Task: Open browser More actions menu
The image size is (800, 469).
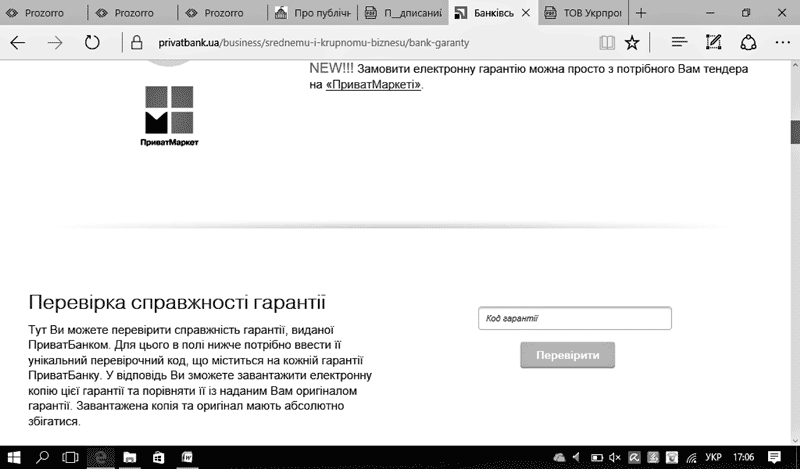Action: coord(781,43)
